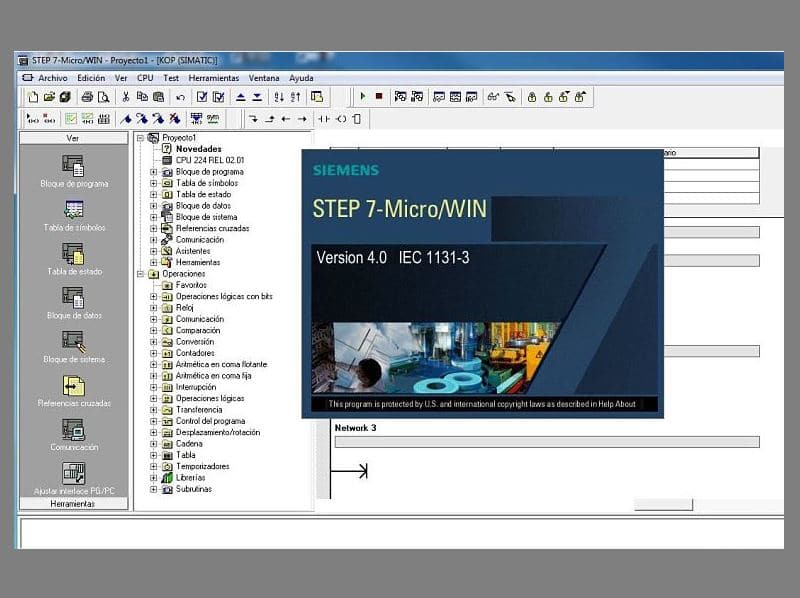Click the line down arrow icon

click(253, 119)
